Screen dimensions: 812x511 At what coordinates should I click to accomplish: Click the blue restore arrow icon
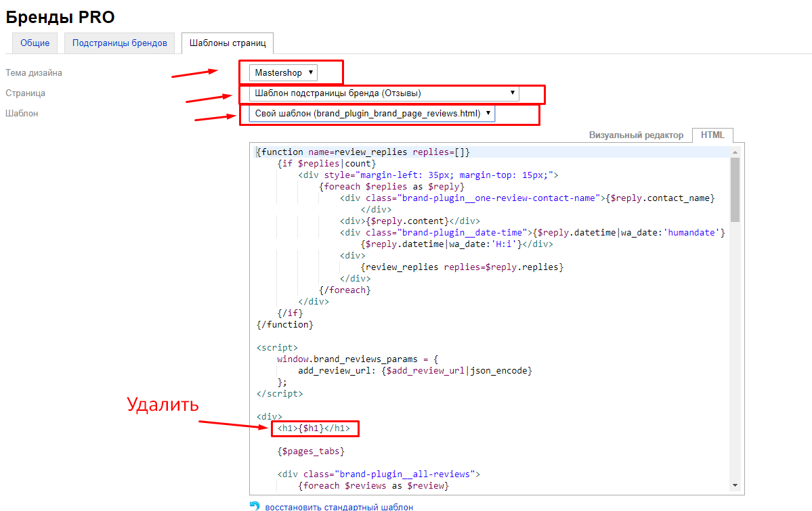point(255,506)
